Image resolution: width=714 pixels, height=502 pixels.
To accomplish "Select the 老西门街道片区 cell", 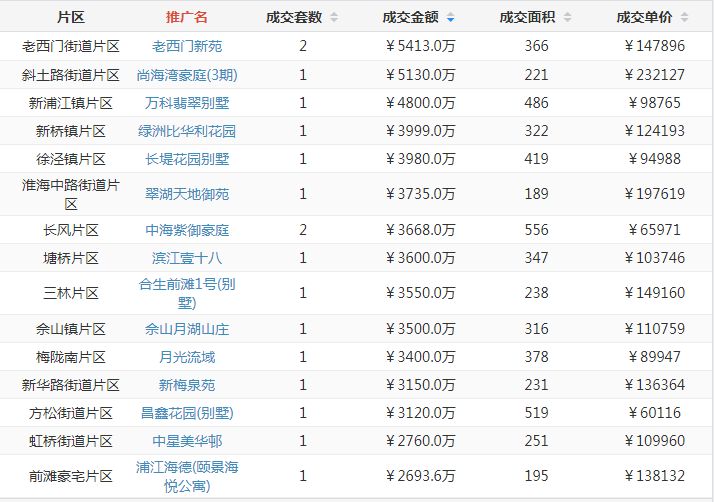I will tap(71, 46).
